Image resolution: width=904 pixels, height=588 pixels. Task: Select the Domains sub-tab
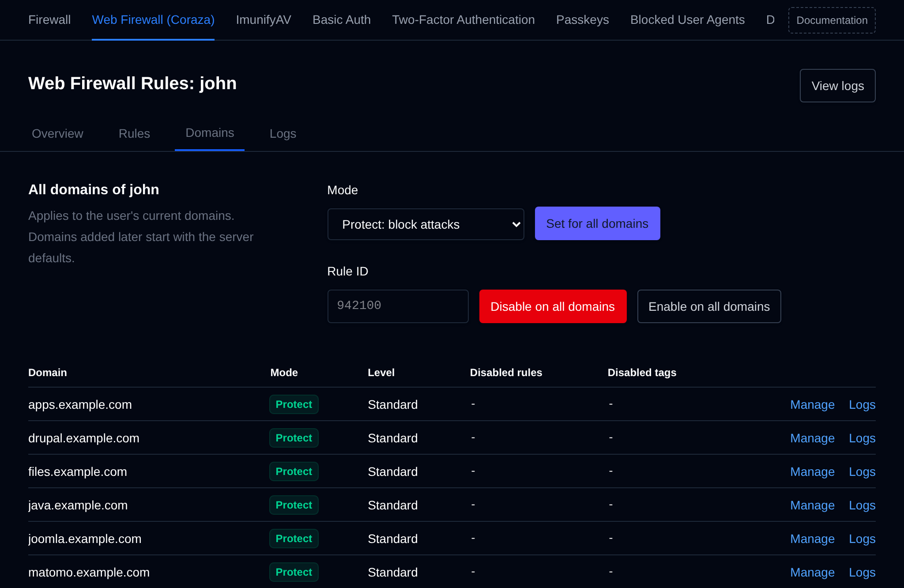[x=210, y=133]
